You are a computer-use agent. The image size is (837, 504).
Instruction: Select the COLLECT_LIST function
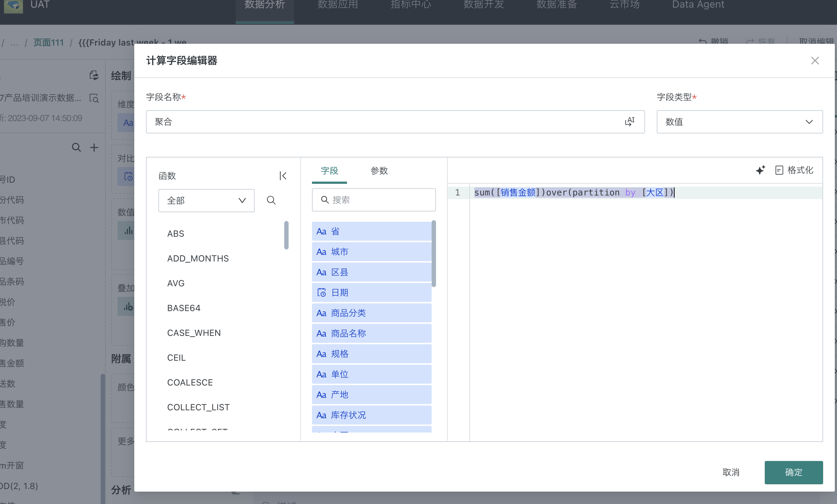(198, 407)
